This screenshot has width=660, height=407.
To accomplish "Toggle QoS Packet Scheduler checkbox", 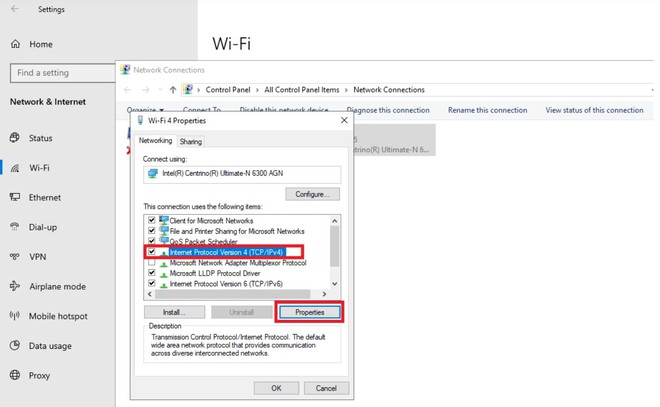I will pyautogui.click(x=152, y=241).
